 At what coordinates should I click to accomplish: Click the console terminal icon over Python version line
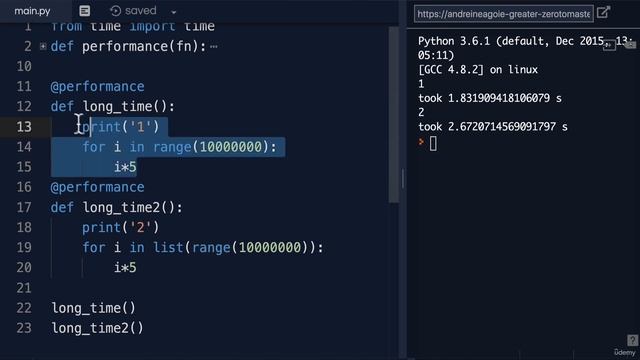609,45
